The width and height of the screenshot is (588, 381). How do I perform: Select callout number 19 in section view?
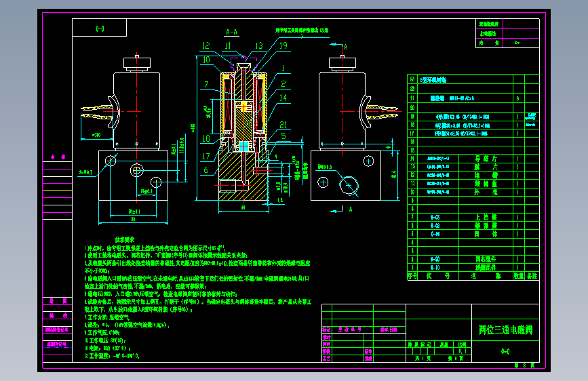283,45
